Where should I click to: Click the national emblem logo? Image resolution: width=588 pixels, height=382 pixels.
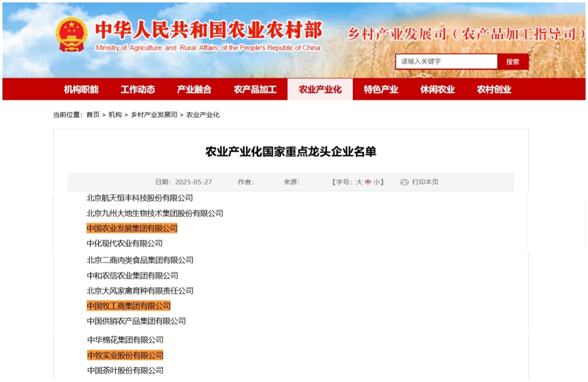click(72, 34)
